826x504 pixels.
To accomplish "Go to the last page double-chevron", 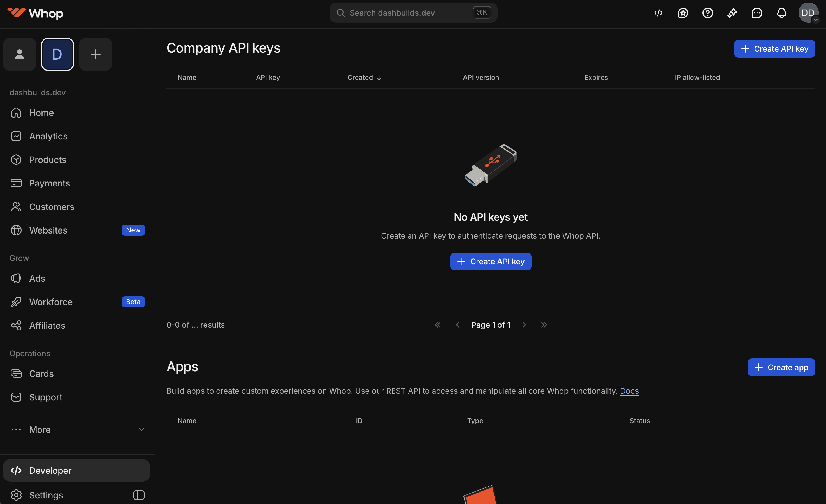I will 544,325.
